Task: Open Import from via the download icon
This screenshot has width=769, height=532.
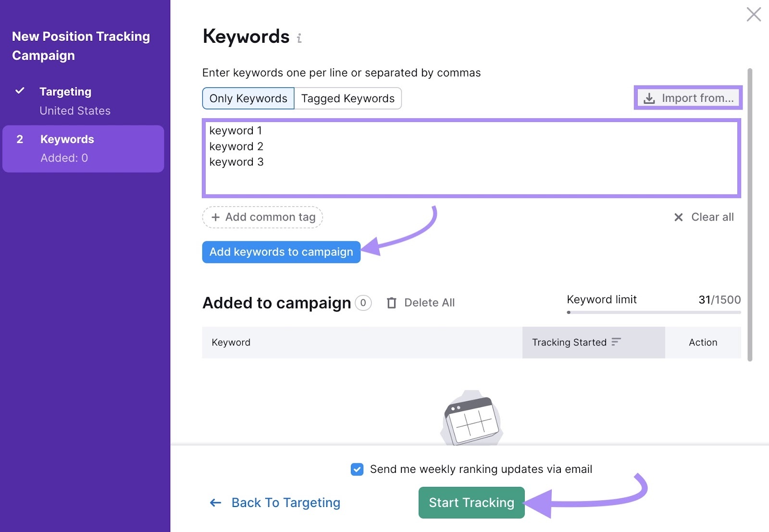Action: pos(649,98)
